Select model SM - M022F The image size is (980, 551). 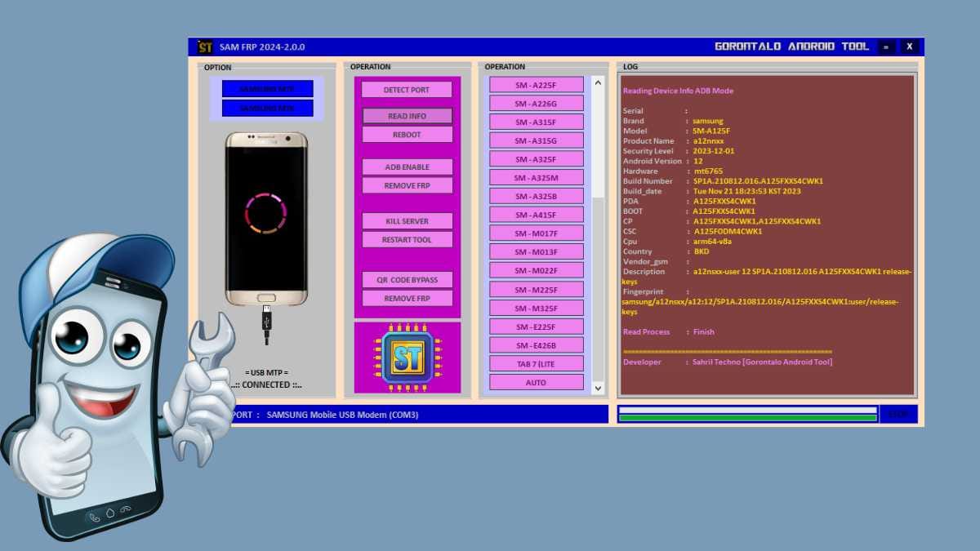(x=536, y=271)
